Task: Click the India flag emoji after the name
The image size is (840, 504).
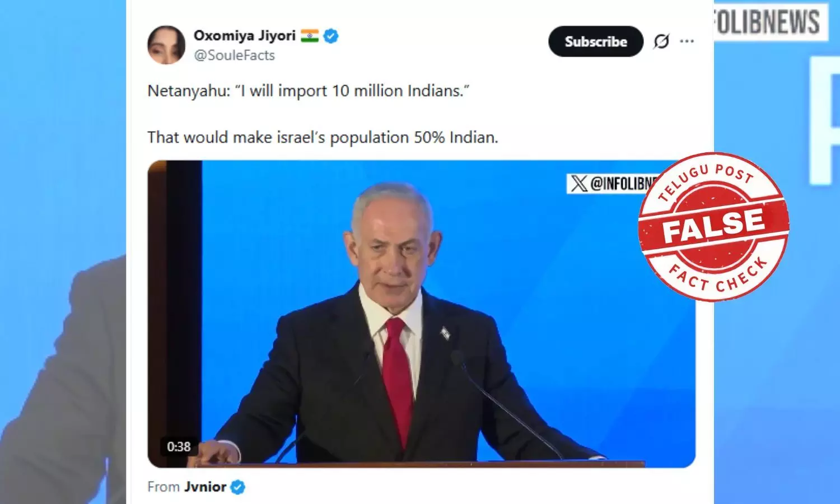Action: click(x=310, y=36)
